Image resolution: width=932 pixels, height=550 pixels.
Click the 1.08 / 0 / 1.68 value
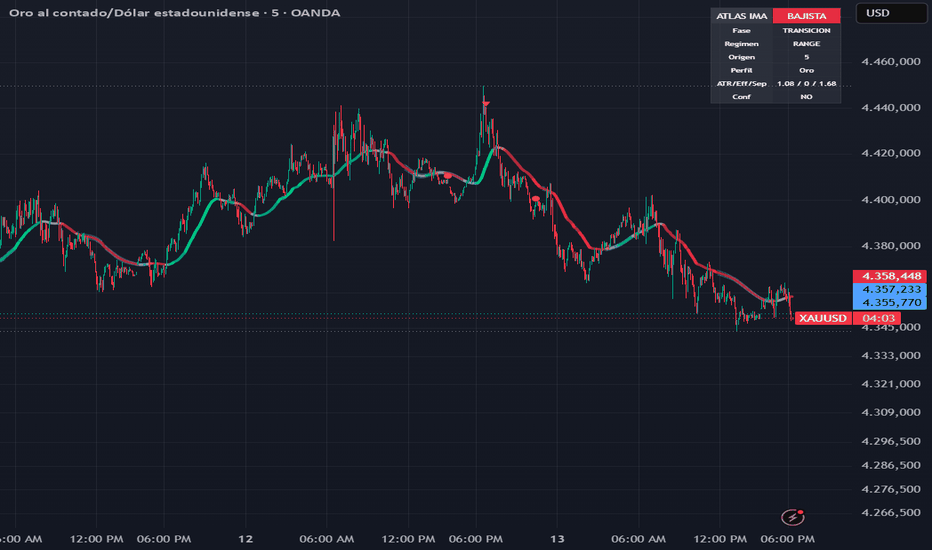807,83
